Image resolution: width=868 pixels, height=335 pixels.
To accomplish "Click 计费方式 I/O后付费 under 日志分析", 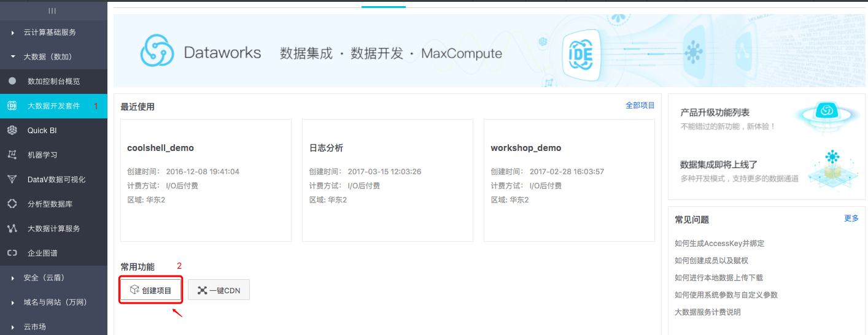I will pos(344,186).
